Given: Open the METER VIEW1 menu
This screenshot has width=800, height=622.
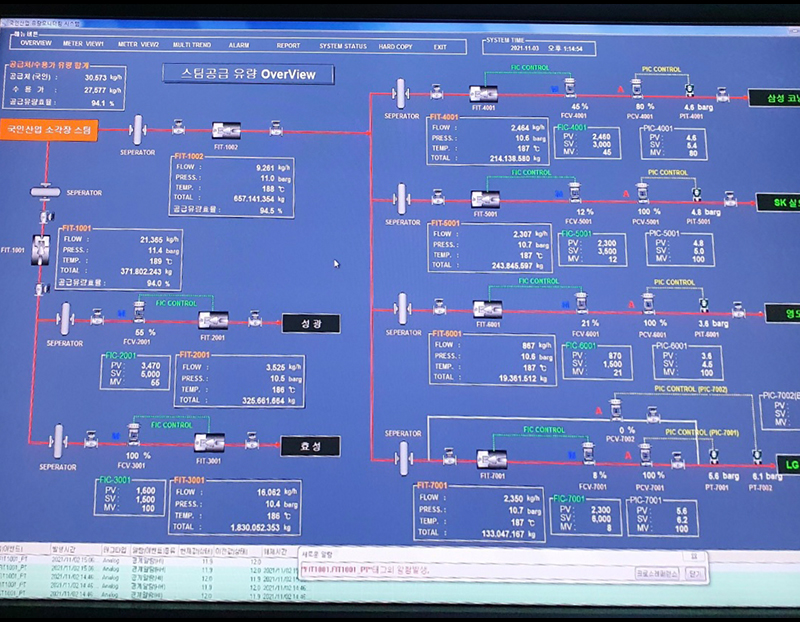Looking at the screenshot, I should coord(82,46).
